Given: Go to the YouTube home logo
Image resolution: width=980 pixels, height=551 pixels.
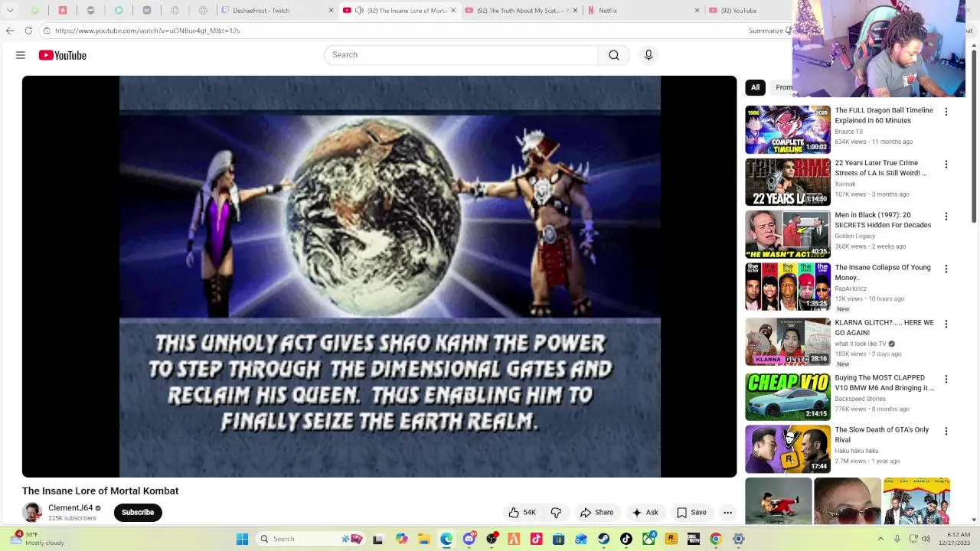Looking at the screenshot, I should (x=63, y=55).
